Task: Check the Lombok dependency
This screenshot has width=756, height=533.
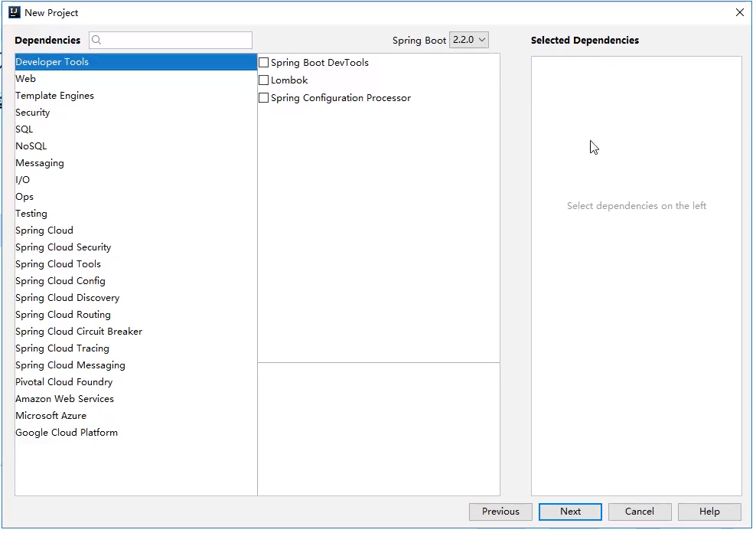Action: tap(264, 80)
